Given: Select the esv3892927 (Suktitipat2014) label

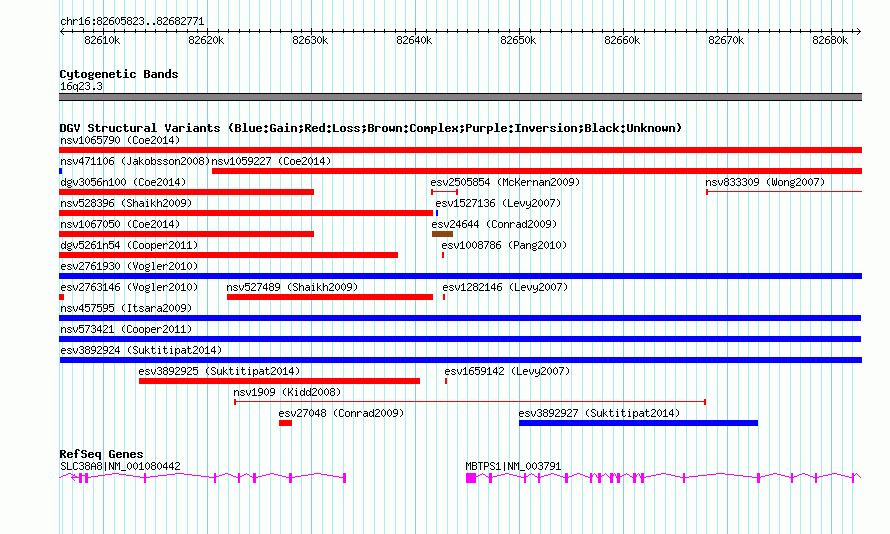Looking at the screenshot, I should 599,413.
